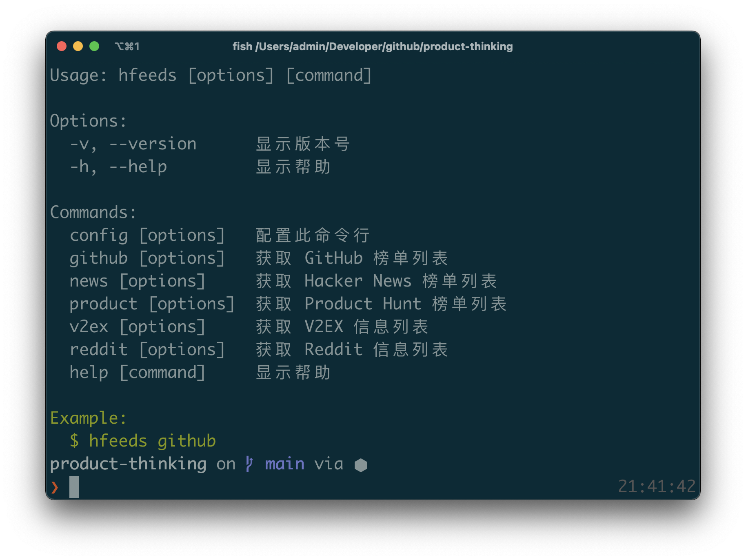Click the window title showing fish path
The height and width of the screenshot is (560, 746).
tap(373, 47)
